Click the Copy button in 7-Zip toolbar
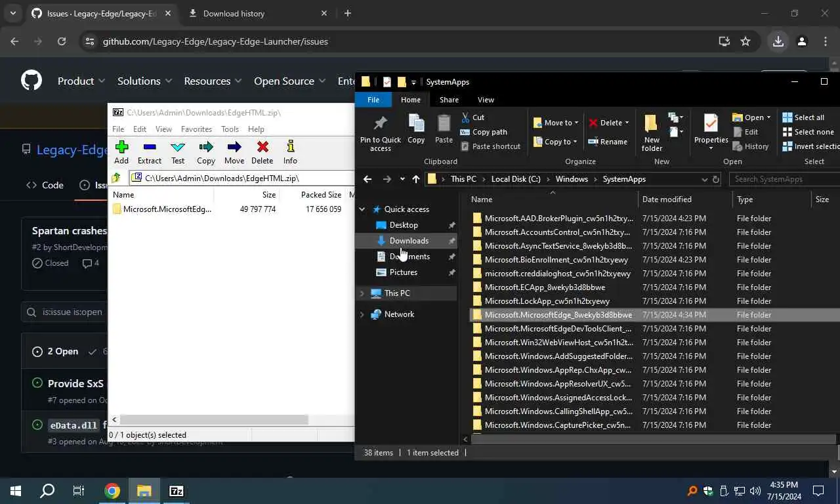 click(206, 152)
